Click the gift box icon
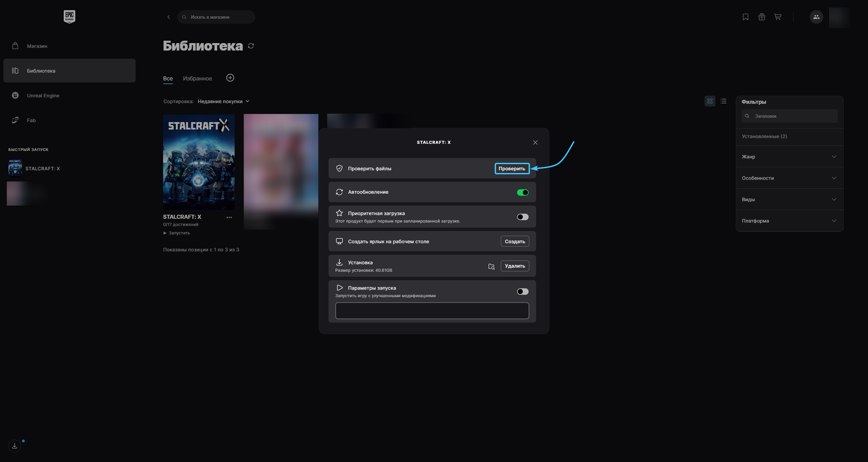The height and width of the screenshot is (462, 868). click(x=762, y=17)
